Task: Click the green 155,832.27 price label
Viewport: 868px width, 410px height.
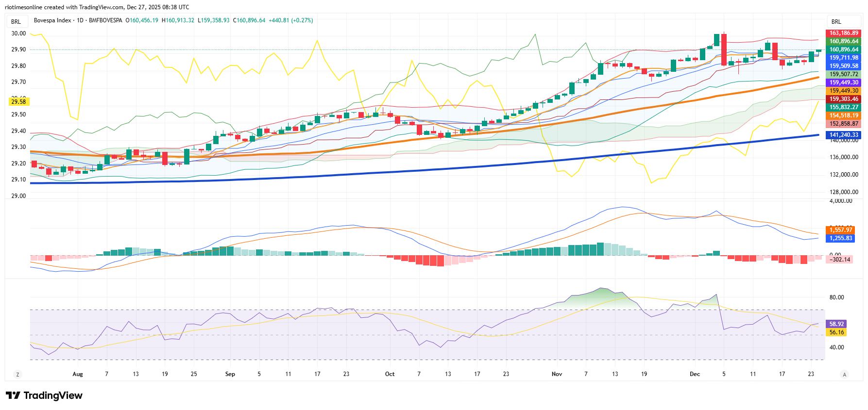Action: click(x=844, y=107)
